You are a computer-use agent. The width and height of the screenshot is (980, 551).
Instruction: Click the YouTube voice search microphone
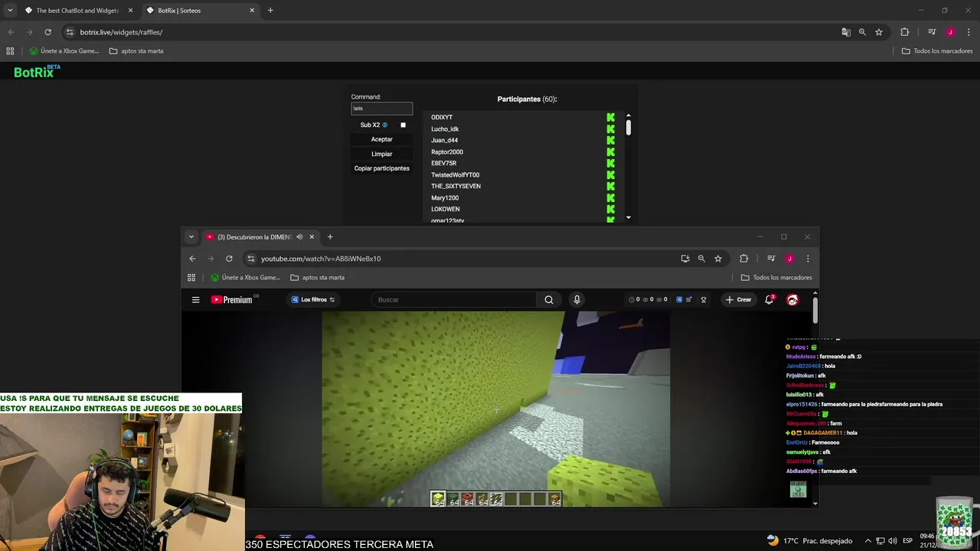(x=577, y=300)
